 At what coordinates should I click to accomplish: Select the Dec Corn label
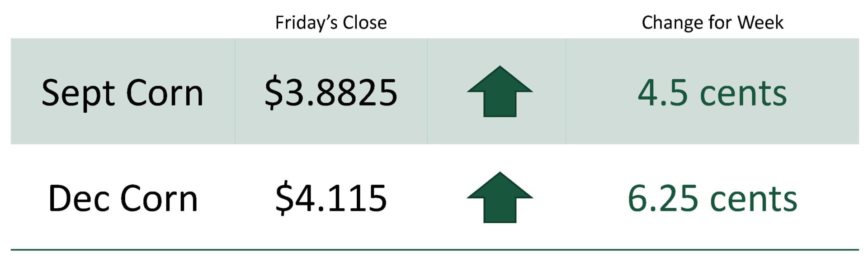tap(123, 198)
